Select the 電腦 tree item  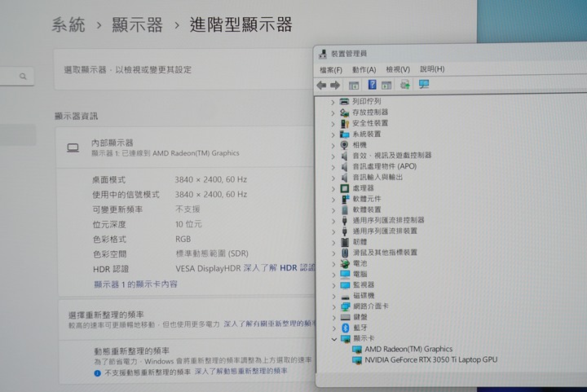tap(360, 274)
